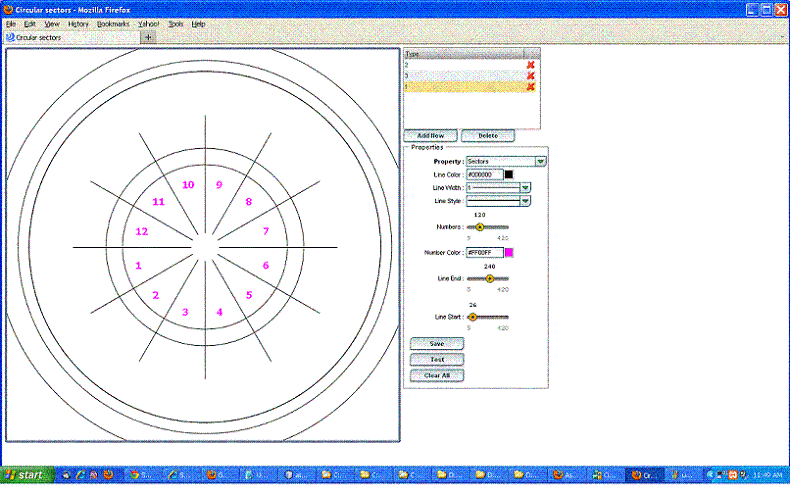
Task: Remove highlighted row 1 with red X
Action: pos(531,87)
